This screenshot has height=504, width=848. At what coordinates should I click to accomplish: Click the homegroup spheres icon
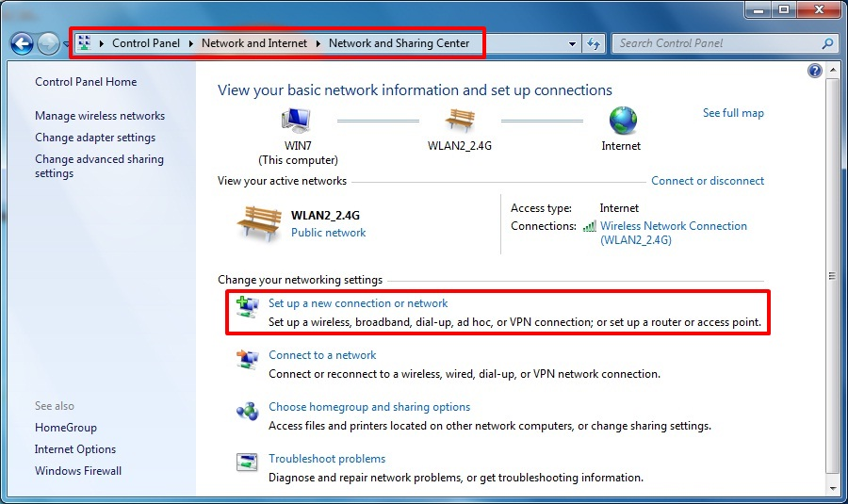[247, 411]
